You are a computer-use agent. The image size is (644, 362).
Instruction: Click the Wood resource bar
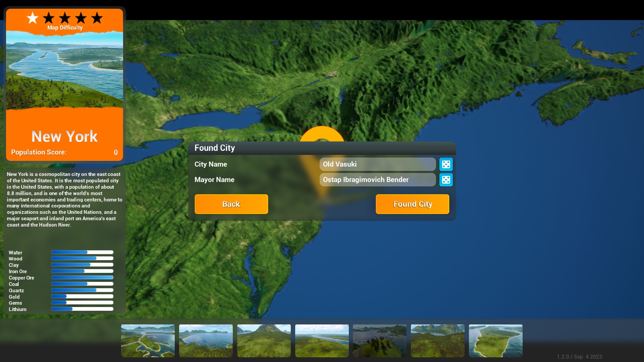(82, 258)
